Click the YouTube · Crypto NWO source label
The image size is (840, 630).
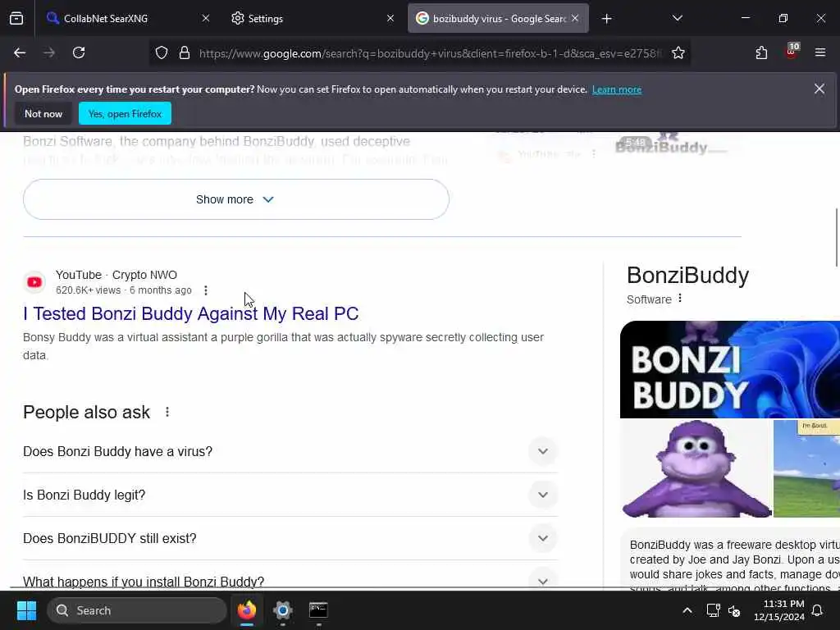click(116, 275)
